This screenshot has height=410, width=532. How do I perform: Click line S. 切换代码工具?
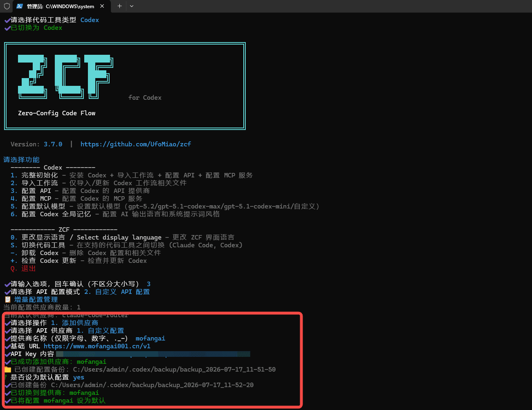126,245
